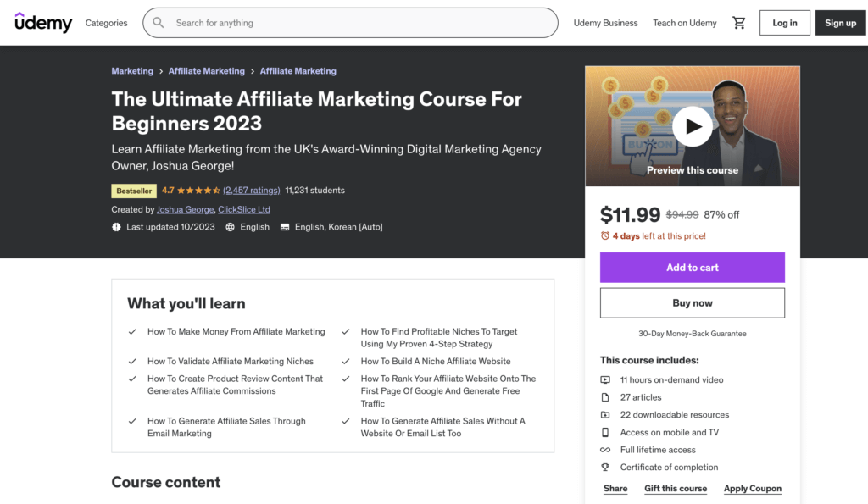The width and height of the screenshot is (868, 504).
Task: Click the downloadable resources icon
Action: (604, 414)
